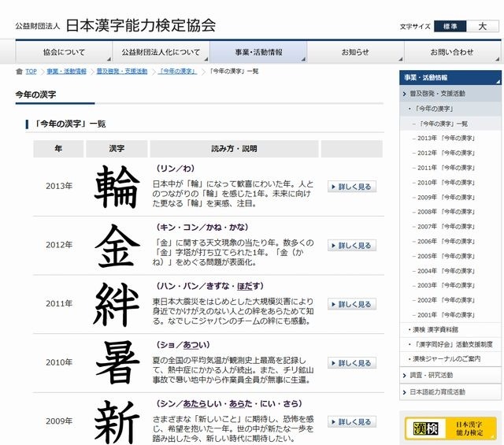The width and height of the screenshot is (504, 445).
Task: Click the 2009年 year cell
Action: tap(59, 421)
